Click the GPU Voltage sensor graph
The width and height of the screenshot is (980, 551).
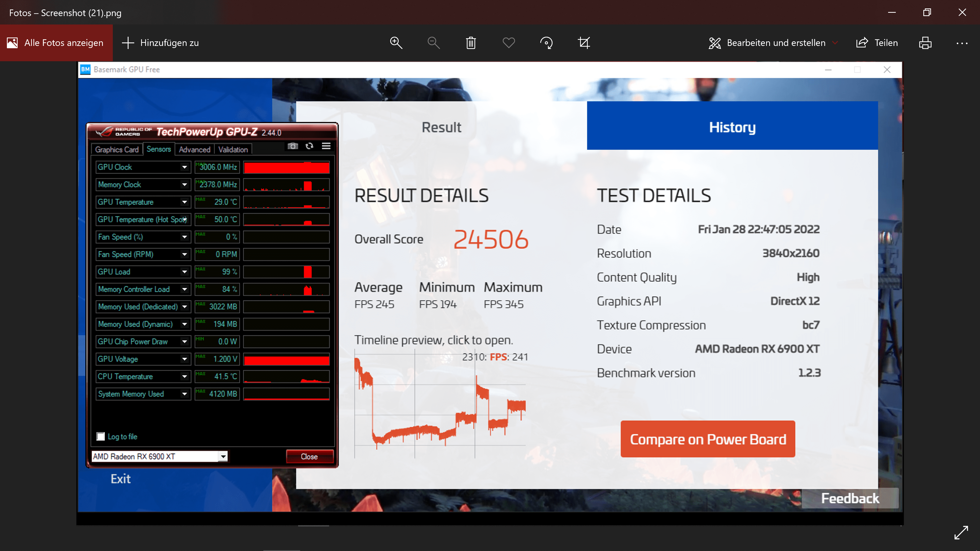pyautogui.click(x=286, y=359)
